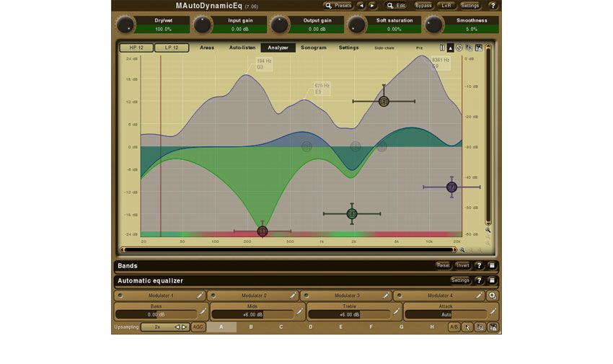This screenshot has height=364, width=613.
Task: Open the Edit screen button
Action: click(x=396, y=6)
